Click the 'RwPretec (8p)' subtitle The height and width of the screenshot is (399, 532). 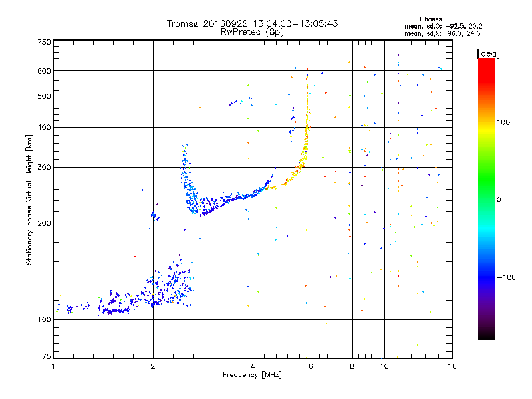pyautogui.click(x=252, y=32)
